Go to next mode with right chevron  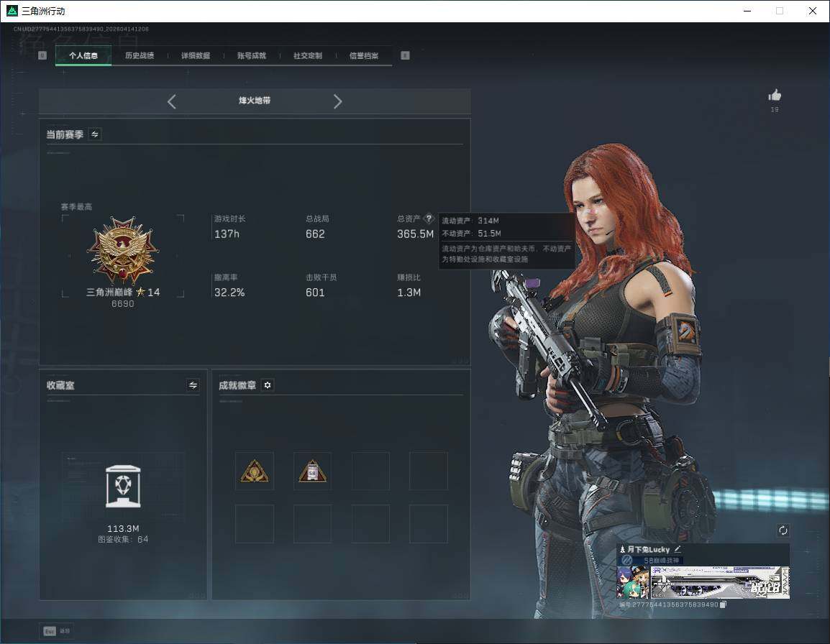(x=338, y=101)
